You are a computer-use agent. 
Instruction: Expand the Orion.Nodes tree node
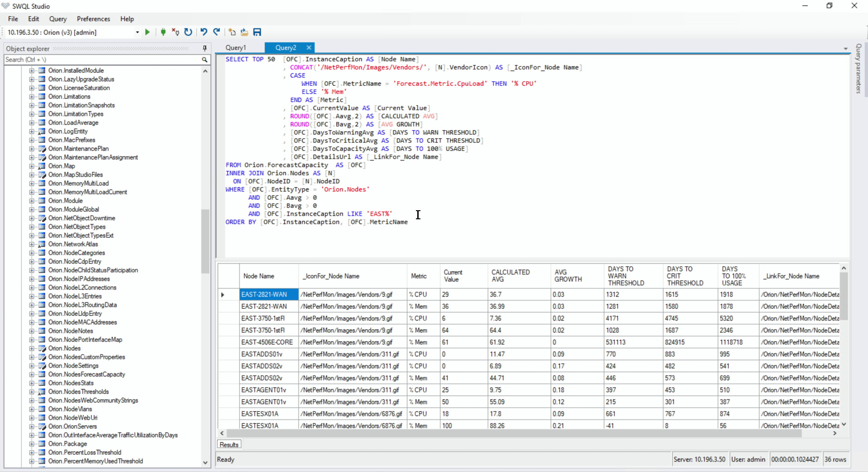tap(32, 349)
